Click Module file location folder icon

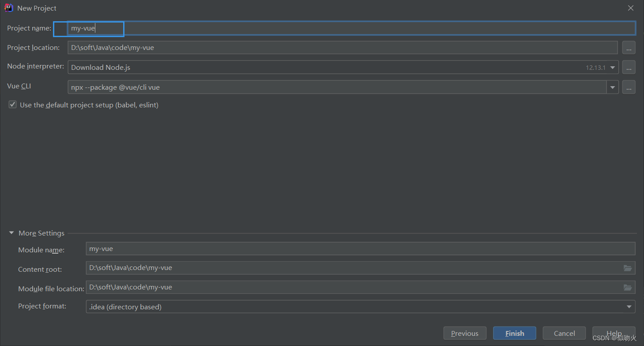pyautogui.click(x=628, y=287)
